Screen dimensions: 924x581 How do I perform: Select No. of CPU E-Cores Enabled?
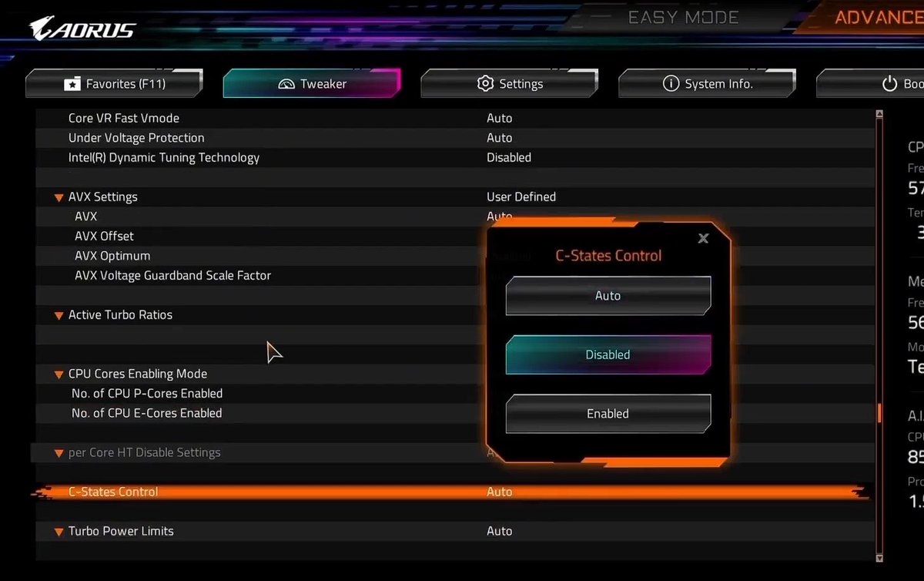click(146, 413)
